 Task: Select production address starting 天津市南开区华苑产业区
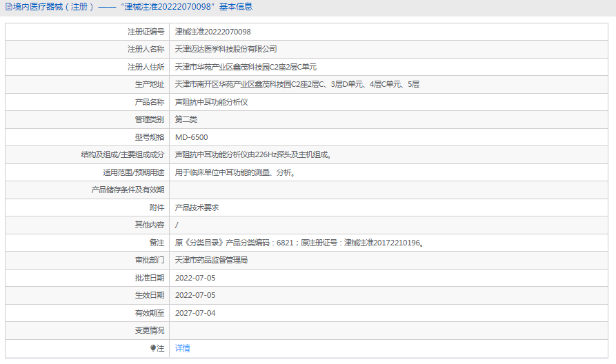297,84
